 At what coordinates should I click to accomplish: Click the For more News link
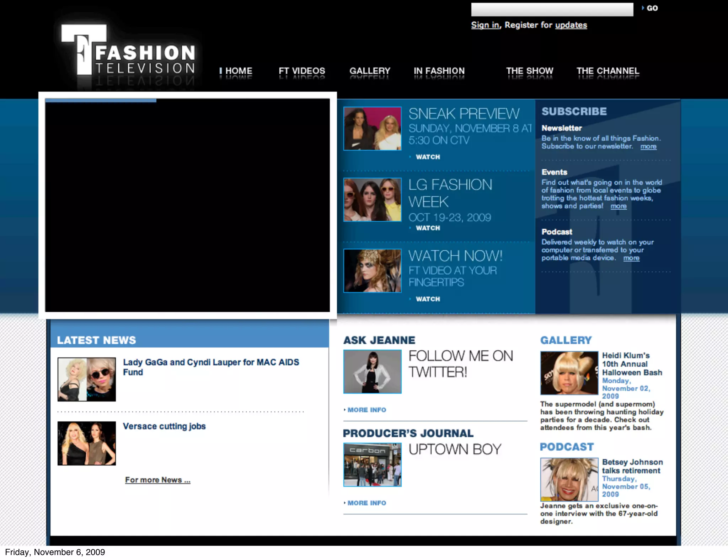(x=157, y=480)
